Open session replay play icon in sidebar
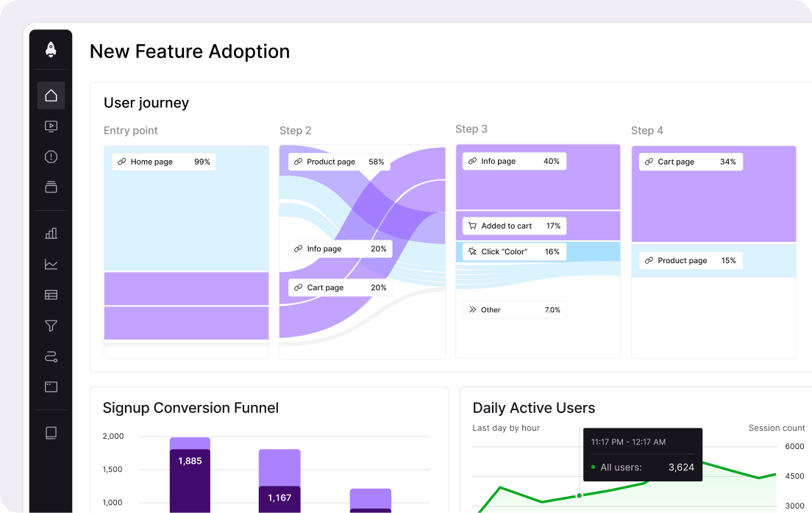This screenshot has width=812, height=513. pos(51,126)
